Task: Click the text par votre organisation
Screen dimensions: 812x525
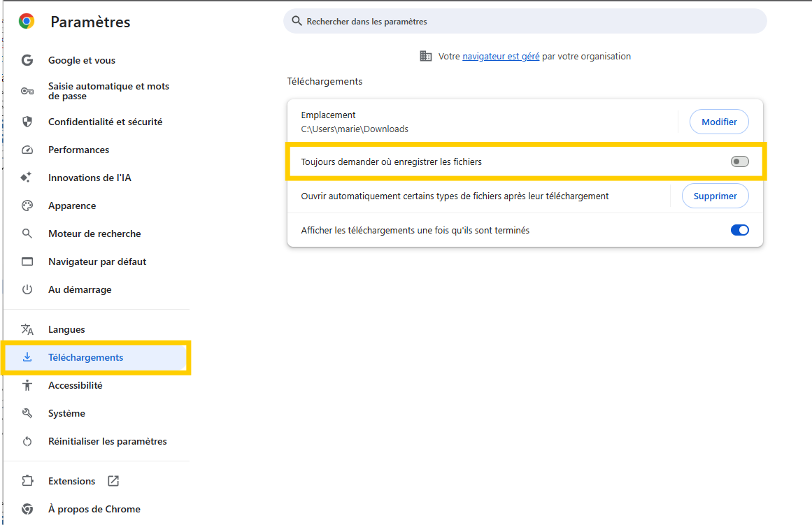Action: pos(586,56)
